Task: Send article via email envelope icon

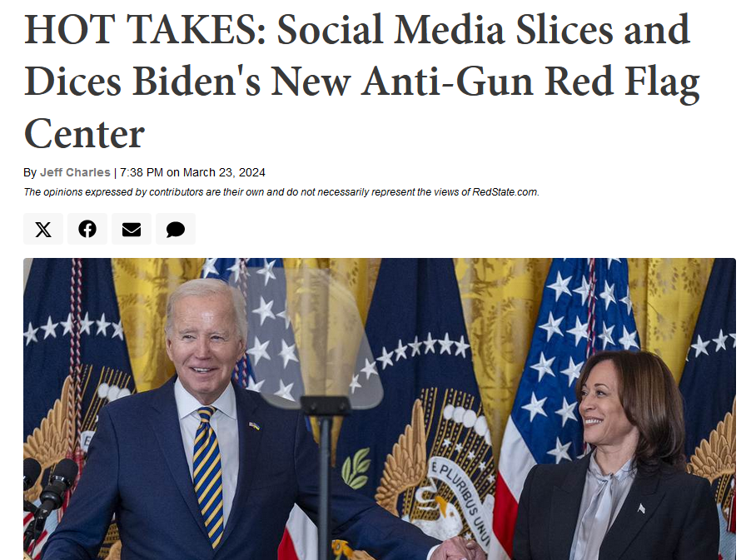Action: pyautogui.click(x=132, y=230)
